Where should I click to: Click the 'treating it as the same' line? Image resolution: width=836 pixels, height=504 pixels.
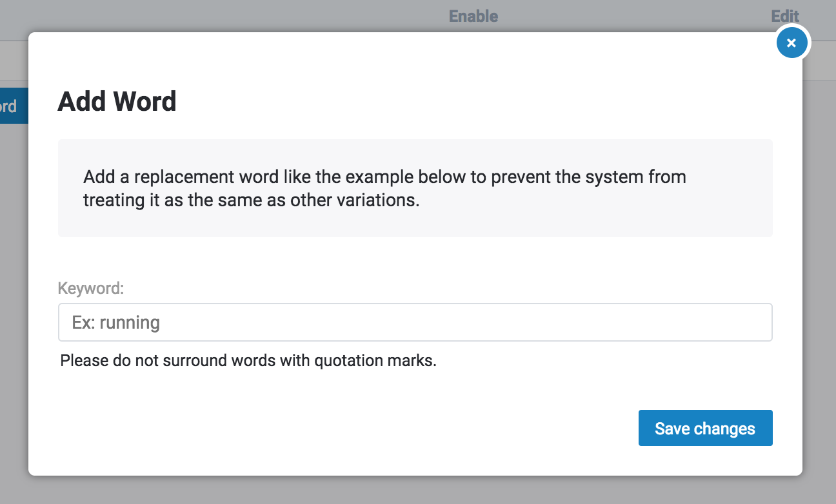[251, 200]
